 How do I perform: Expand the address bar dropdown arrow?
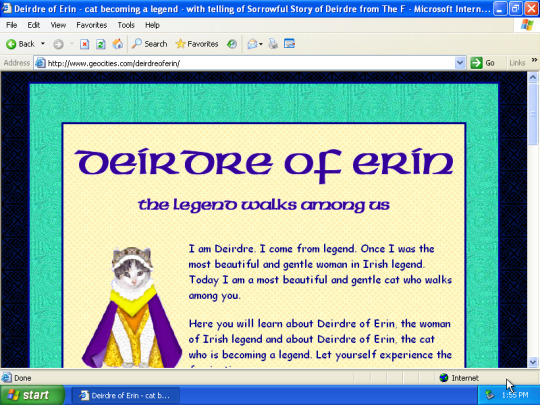[x=460, y=63]
